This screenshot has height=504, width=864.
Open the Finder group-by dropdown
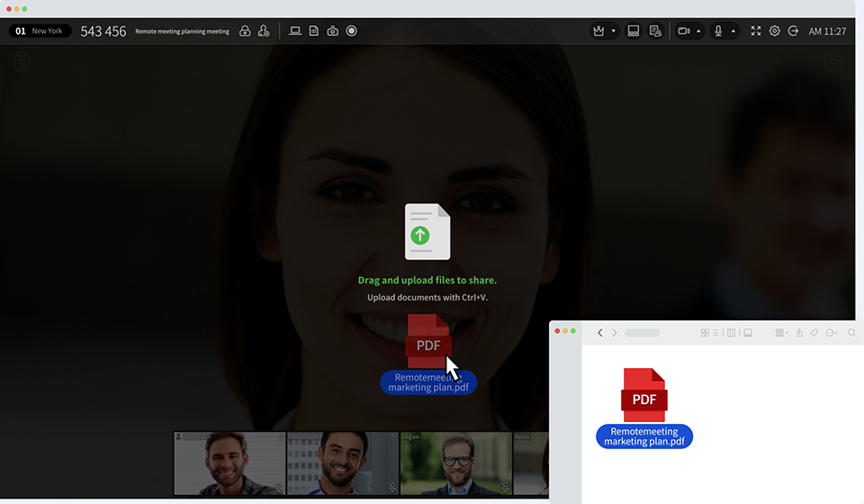(x=781, y=333)
